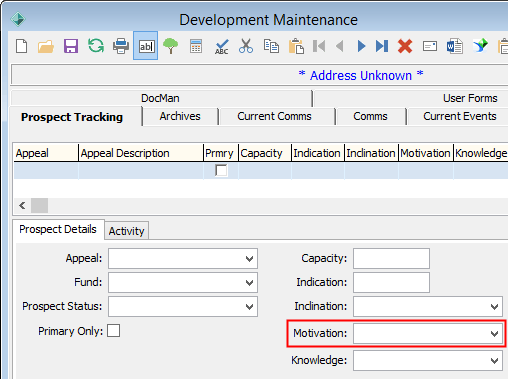Screen dimensions: 508x379
Task: Click the New document icon
Action: 22,46
